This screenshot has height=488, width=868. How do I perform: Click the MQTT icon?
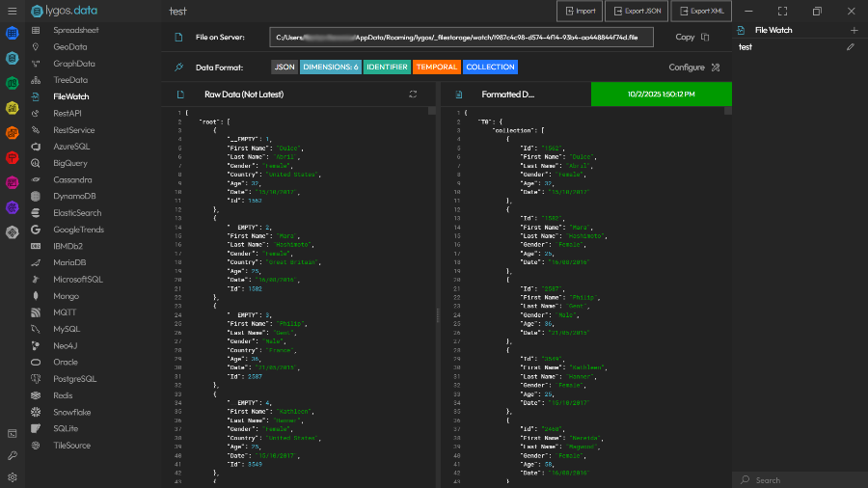[x=36, y=312]
